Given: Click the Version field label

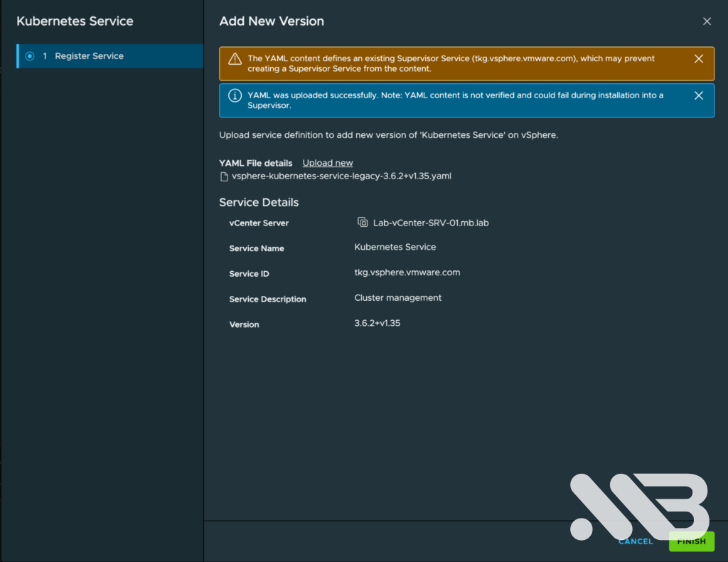Looking at the screenshot, I should click(244, 324).
